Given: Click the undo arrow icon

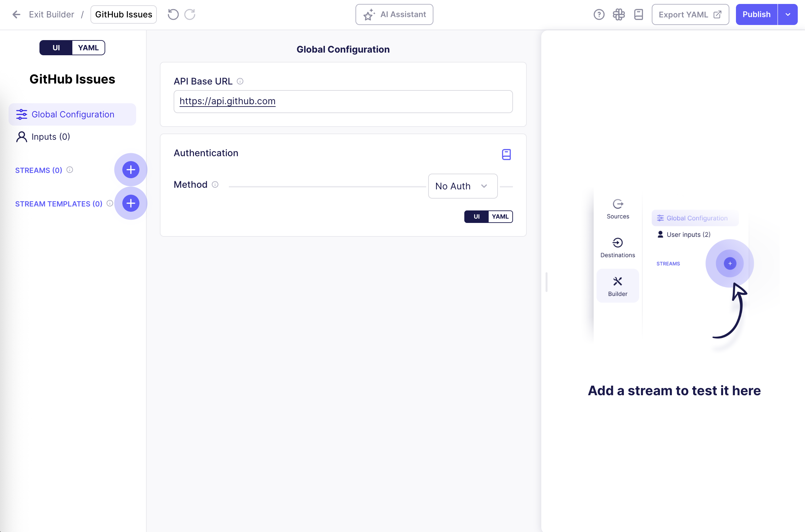Looking at the screenshot, I should click(173, 14).
